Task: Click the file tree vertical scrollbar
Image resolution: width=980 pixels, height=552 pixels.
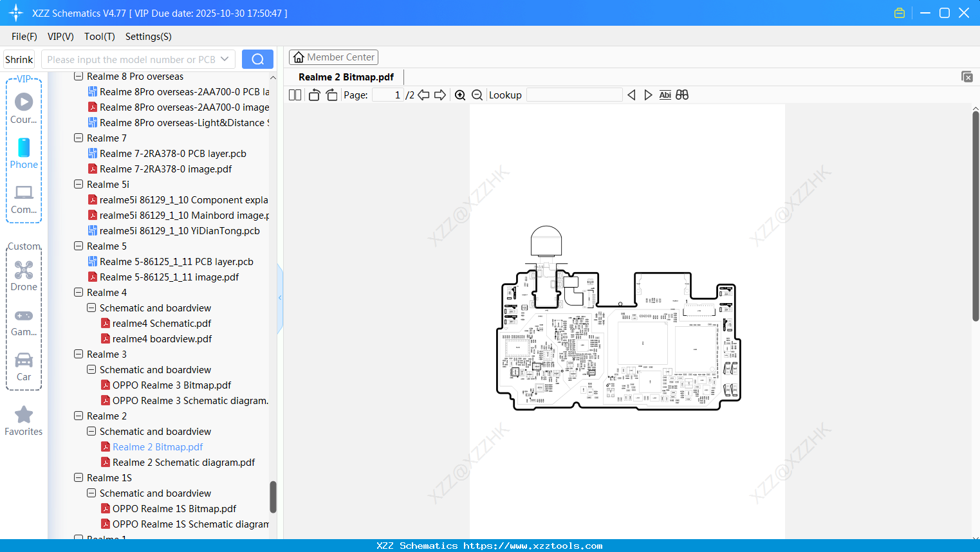Action: click(x=273, y=497)
